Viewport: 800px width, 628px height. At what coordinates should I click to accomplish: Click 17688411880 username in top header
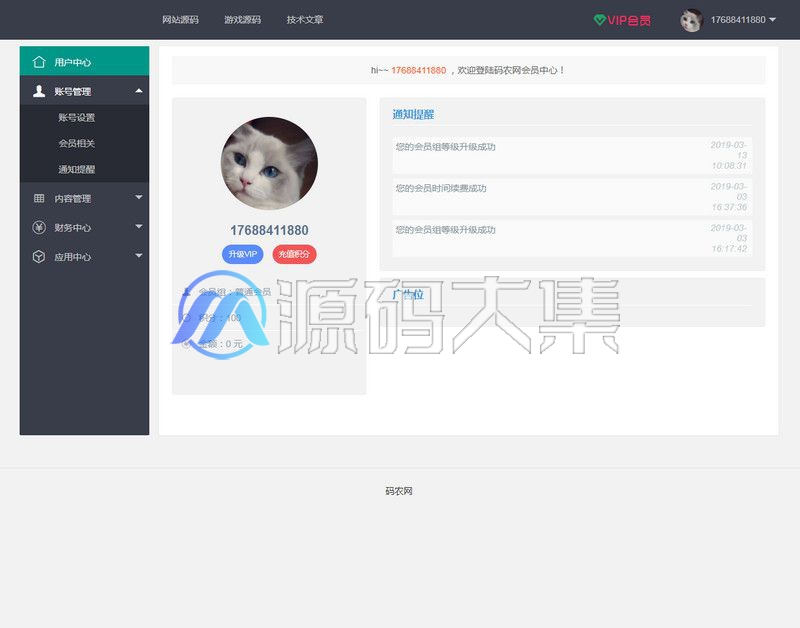[x=738, y=20]
